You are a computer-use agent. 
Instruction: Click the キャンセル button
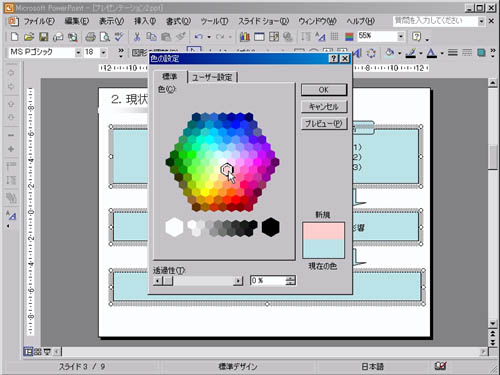click(x=324, y=107)
